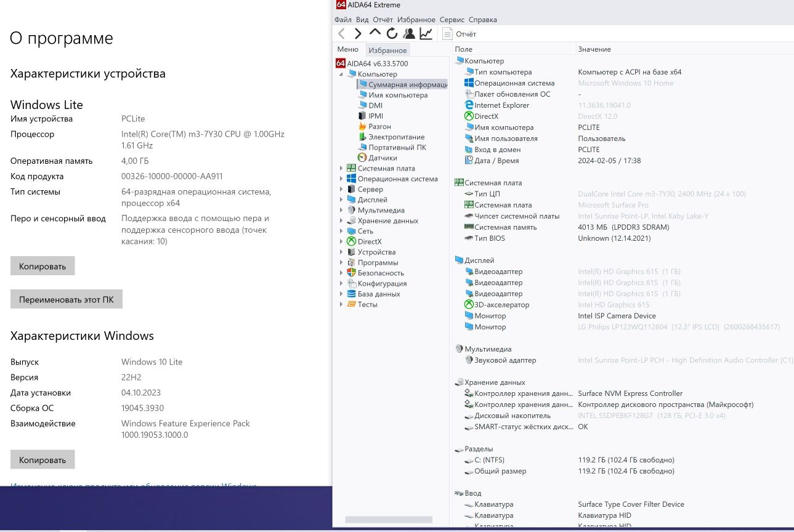Click the value Surface NVM Express Controller
The width and height of the screenshot is (794, 532).
[630, 393]
